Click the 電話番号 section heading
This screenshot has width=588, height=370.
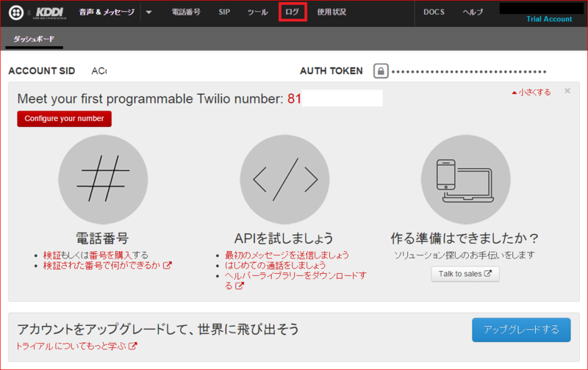click(x=102, y=238)
